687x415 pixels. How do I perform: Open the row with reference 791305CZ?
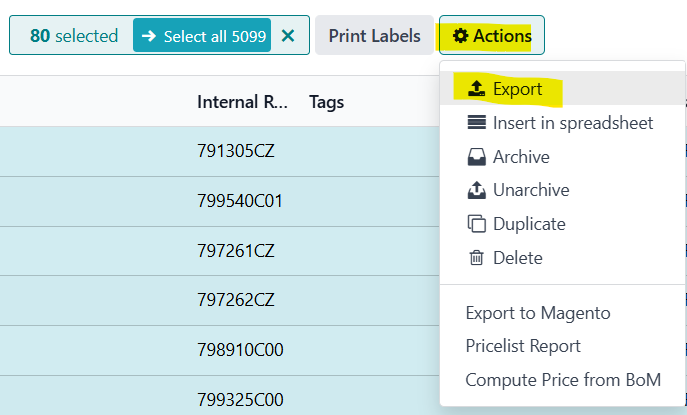[x=236, y=152]
